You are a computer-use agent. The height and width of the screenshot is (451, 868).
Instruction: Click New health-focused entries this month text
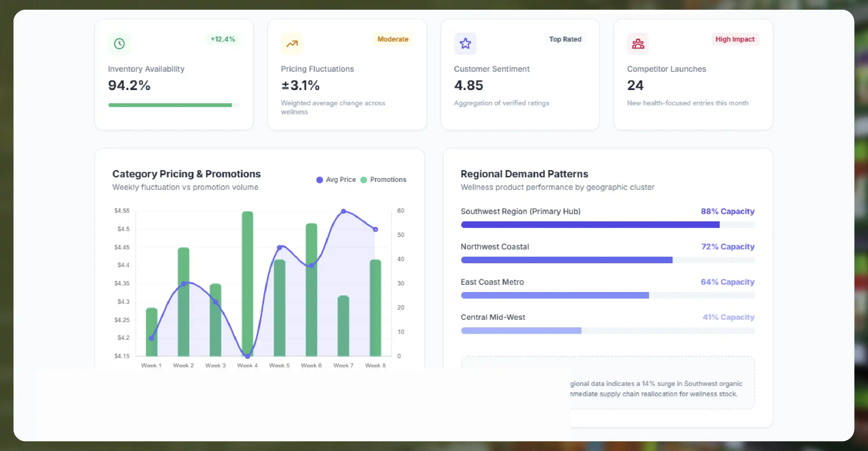(687, 103)
